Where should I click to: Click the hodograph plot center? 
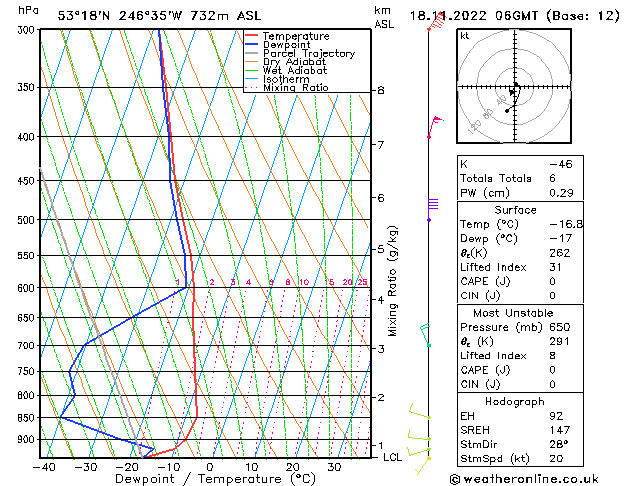click(515, 87)
